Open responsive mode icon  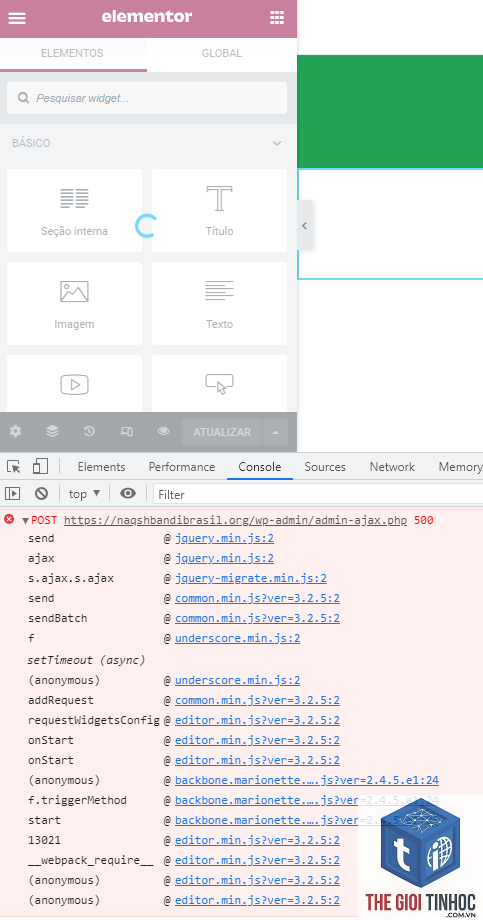[126, 431]
